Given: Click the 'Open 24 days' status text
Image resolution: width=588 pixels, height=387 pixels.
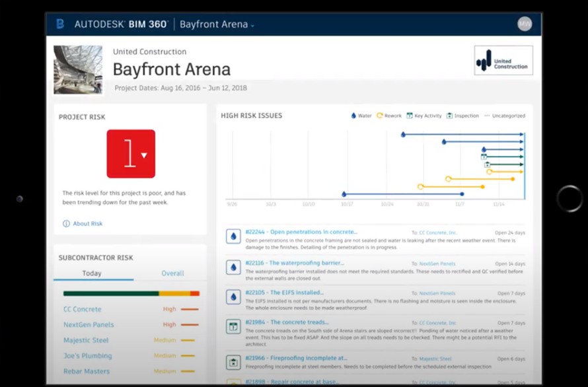Looking at the screenshot, I should click(x=510, y=233).
